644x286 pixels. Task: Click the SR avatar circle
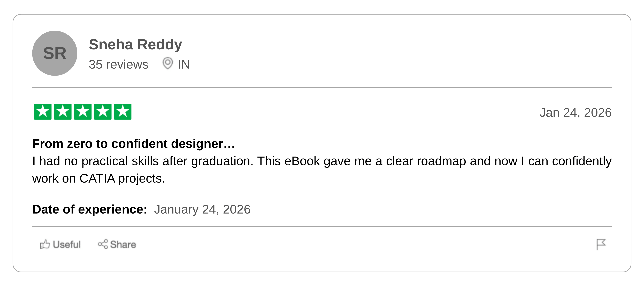coord(55,53)
